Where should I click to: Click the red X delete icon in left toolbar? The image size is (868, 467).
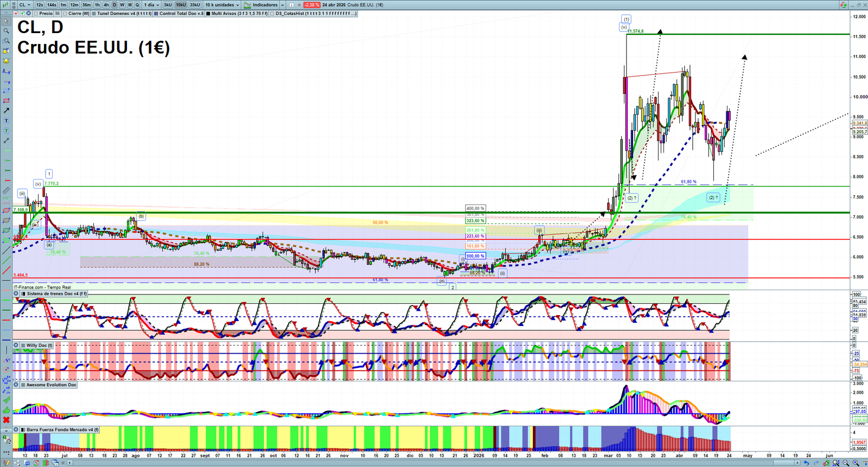click(6, 420)
